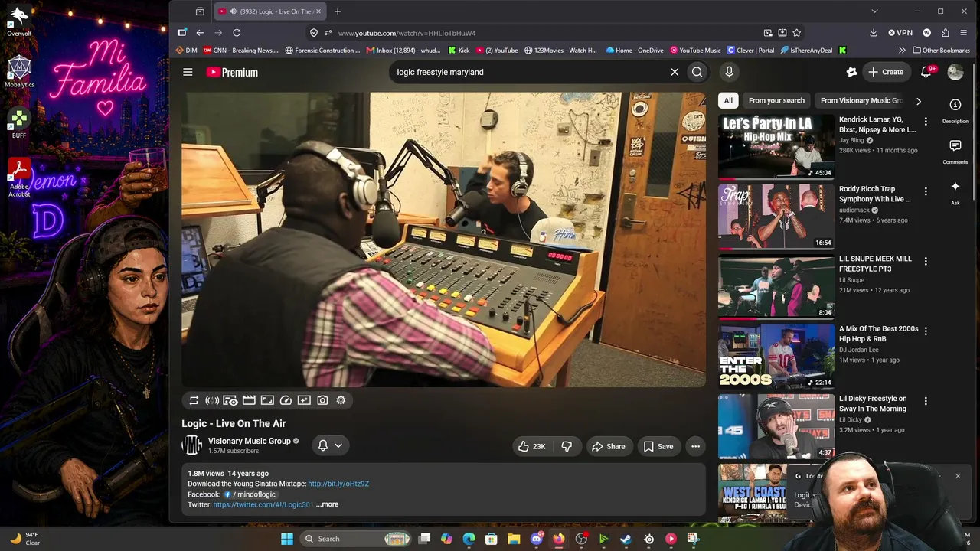The image size is (980, 551).
Task: Open the Visionary Music Group channel name
Action: point(250,441)
